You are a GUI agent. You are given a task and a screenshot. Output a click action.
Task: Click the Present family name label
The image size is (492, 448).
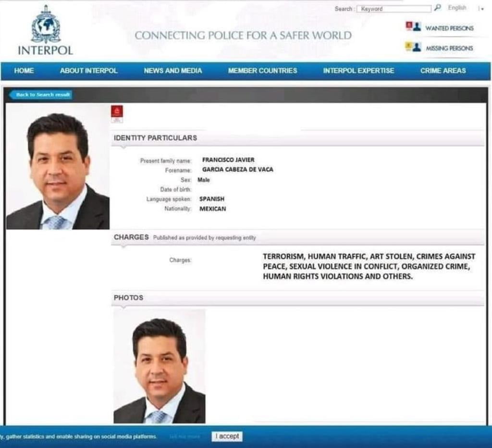tap(166, 161)
